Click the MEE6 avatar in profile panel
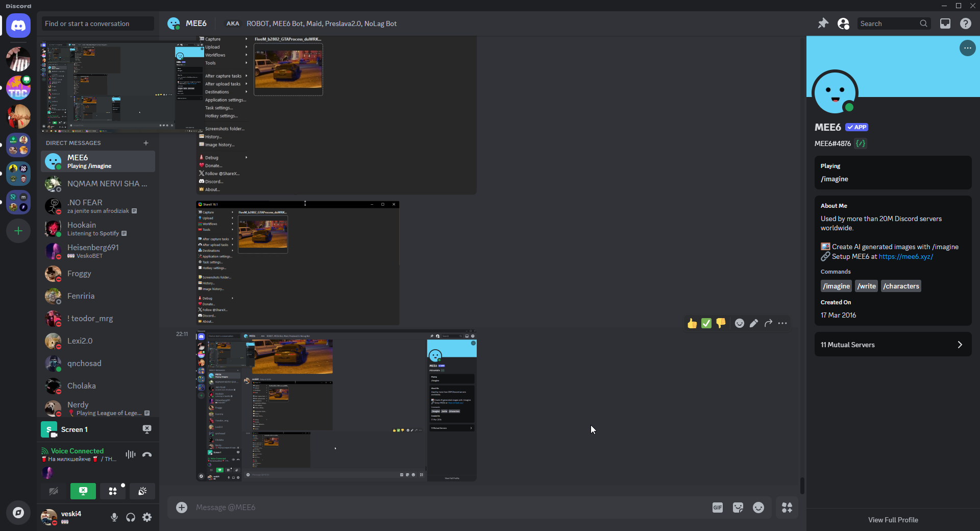This screenshot has width=980, height=531. click(835, 92)
